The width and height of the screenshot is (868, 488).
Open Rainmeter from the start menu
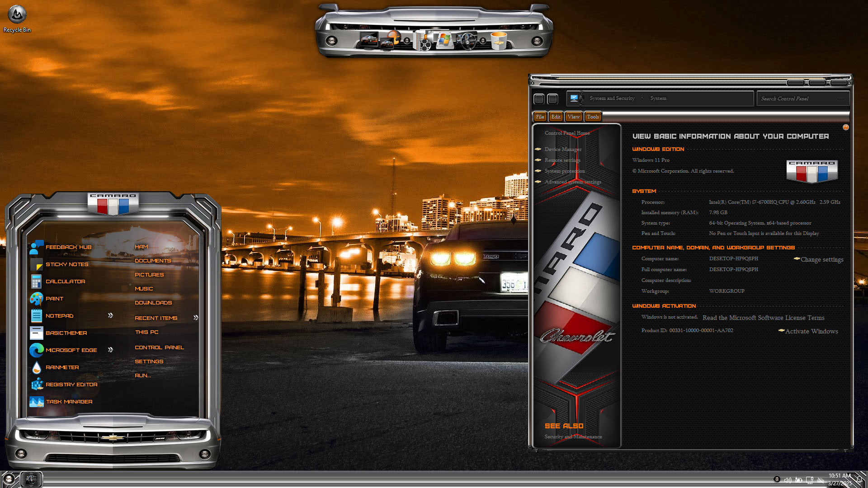click(x=62, y=367)
